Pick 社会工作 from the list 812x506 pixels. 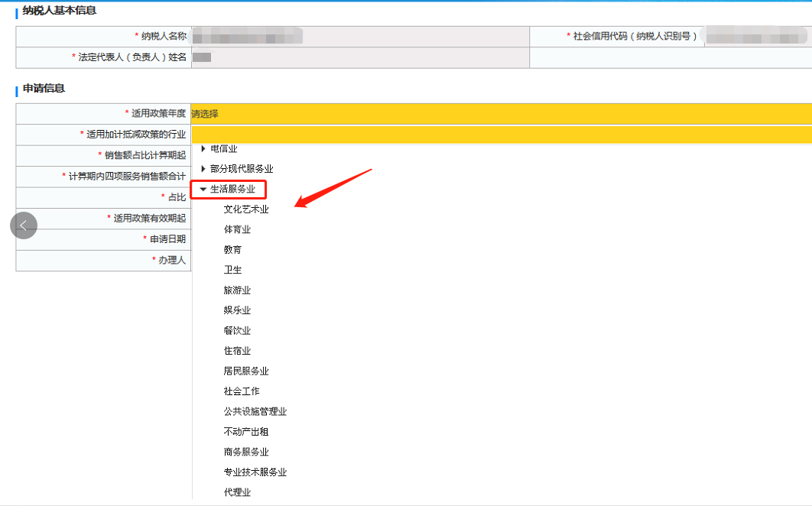point(242,391)
